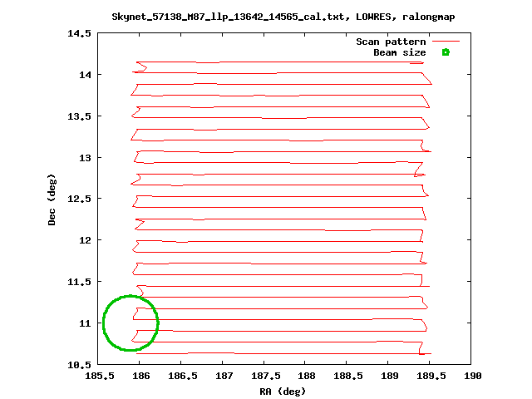Click the 187 RA tick label
The image size is (532, 399).
tap(224, 376)
